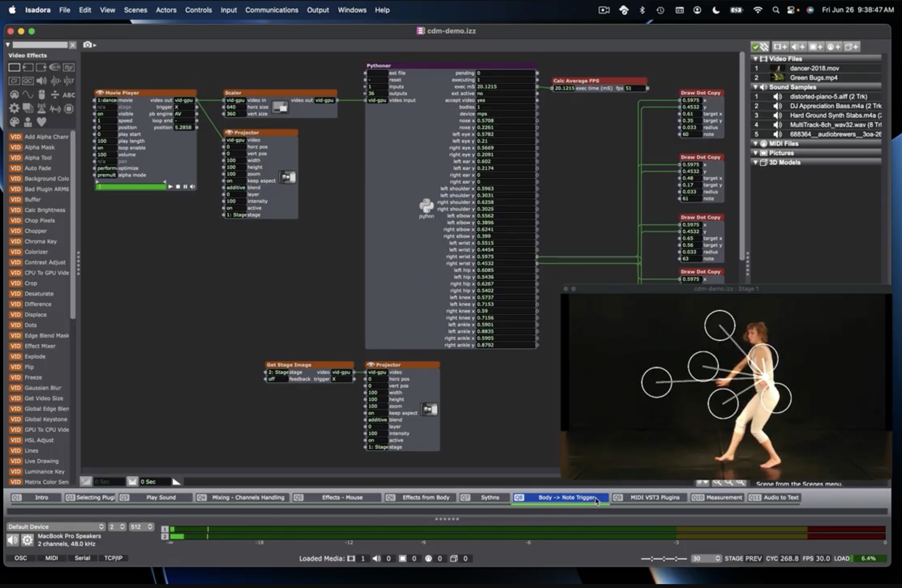This screenshot has height=588, width=902.
Task: Select the ABC text category icon
Action: [69, 95]
